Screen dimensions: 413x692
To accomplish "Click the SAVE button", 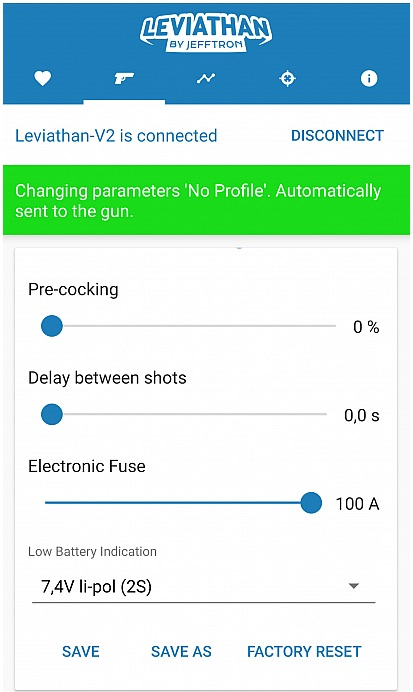I will tap(81, 651).
